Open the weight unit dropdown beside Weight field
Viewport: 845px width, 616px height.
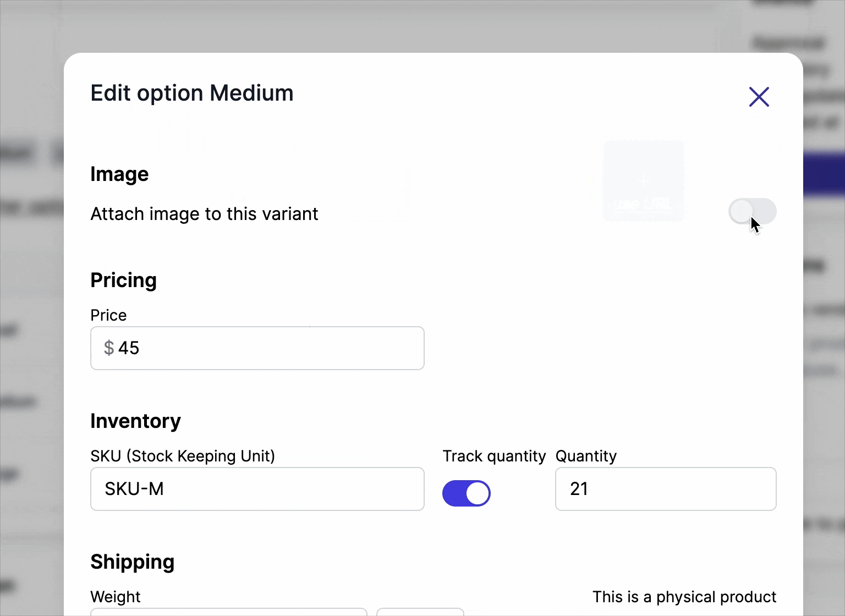[x=420, y=612]
